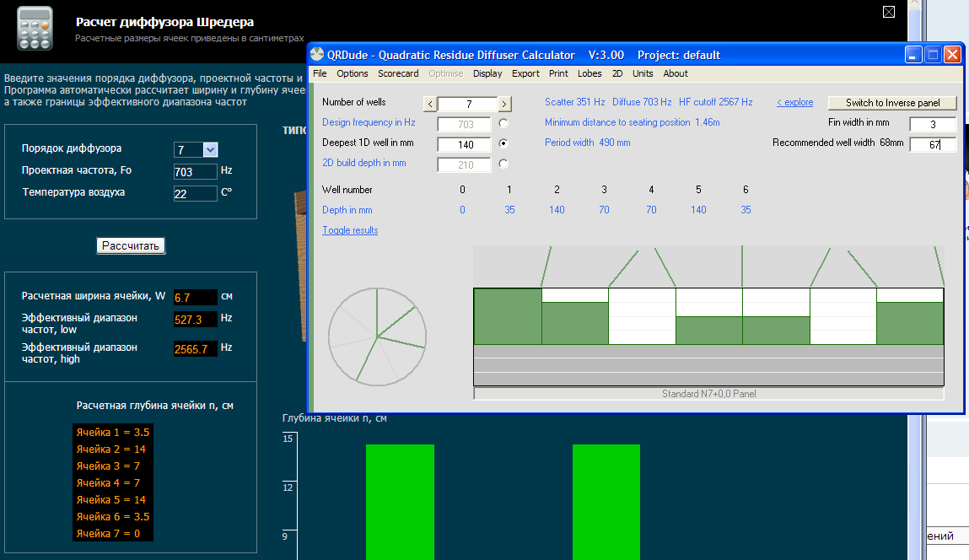Viewport: 969px width, 560px height.
Task: Open the diffuser order dropdown
Action: (x=210, y=149)
